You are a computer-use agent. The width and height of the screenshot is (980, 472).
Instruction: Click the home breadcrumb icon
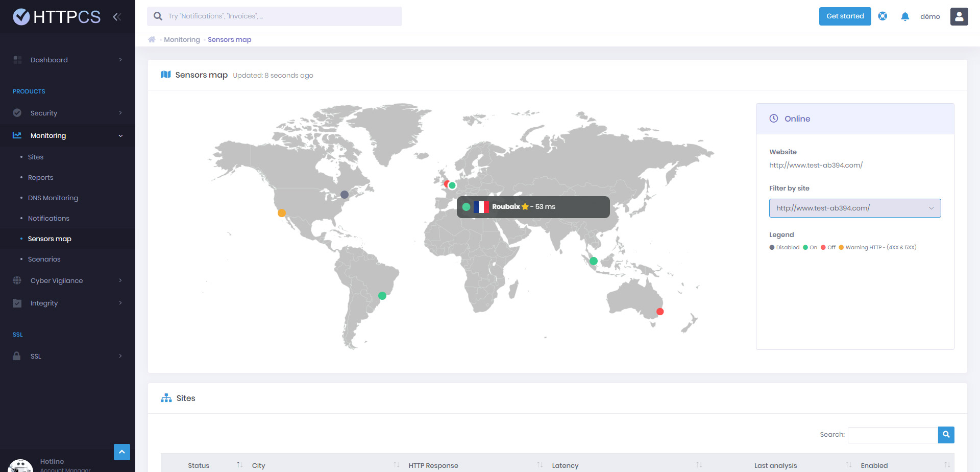tap(152, 39)
